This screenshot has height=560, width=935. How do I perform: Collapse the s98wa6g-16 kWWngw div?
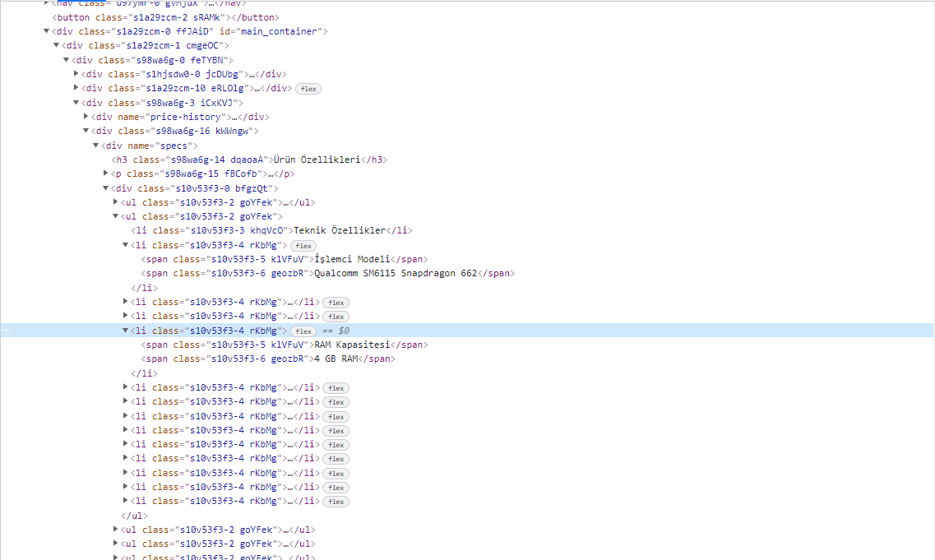pos(86,131)
